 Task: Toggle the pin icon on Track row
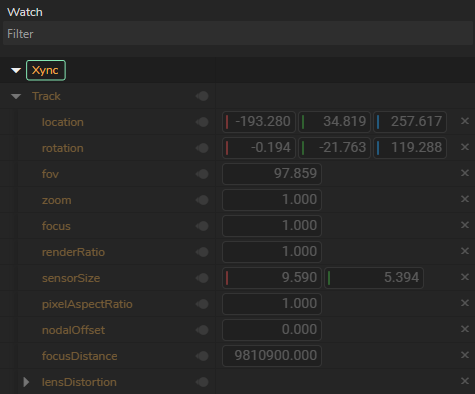(x=202, y=96)
